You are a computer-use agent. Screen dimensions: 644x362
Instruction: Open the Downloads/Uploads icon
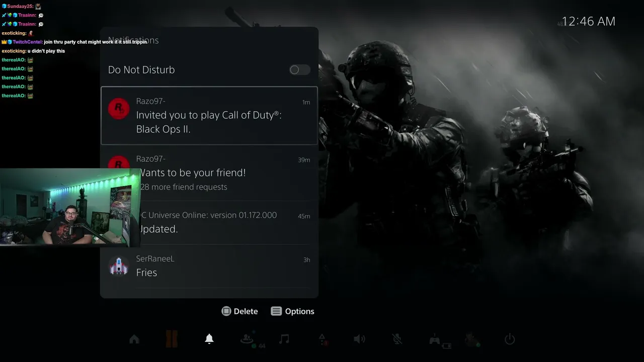coord(322,339)
